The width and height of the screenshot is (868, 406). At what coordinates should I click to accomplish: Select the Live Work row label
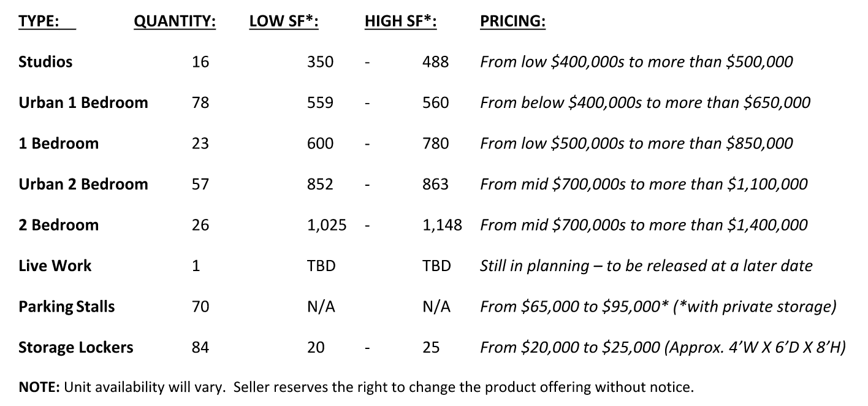[x=55, y=266]
